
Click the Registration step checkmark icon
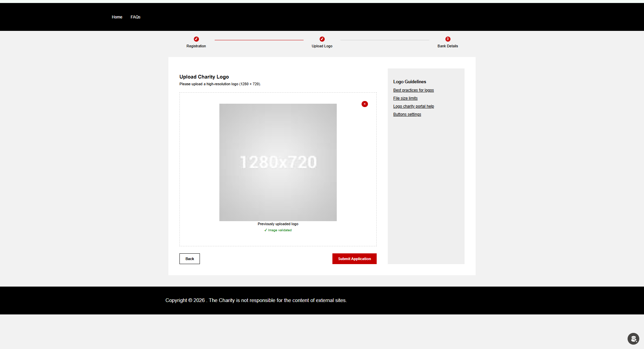pyautogui.click(x=196, y=39)
